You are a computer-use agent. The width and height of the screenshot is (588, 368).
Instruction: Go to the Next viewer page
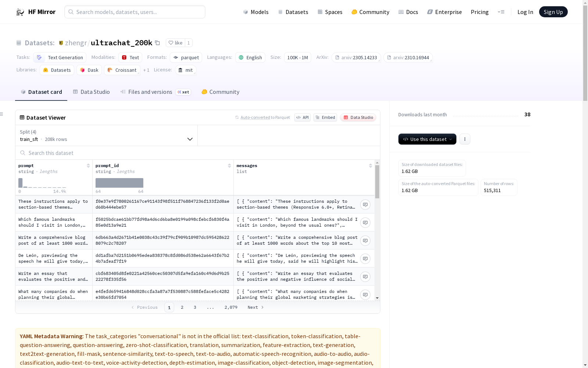coord(256,307)
